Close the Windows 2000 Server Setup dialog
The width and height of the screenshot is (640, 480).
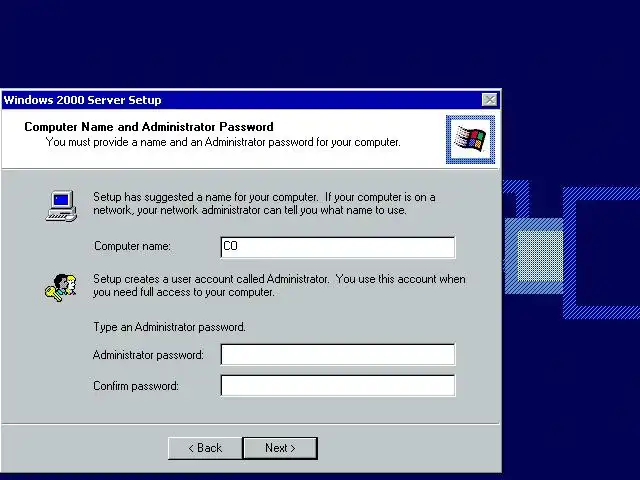489,100
